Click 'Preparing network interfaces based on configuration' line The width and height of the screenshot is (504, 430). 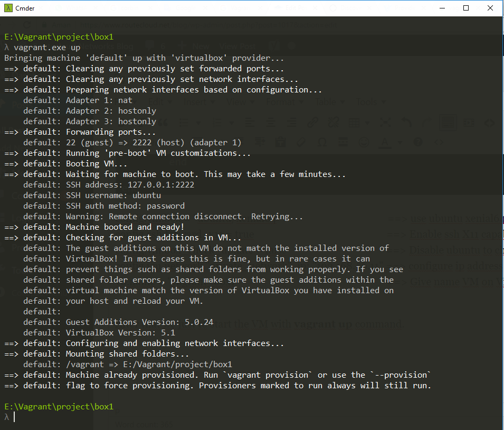pos(163,90)
